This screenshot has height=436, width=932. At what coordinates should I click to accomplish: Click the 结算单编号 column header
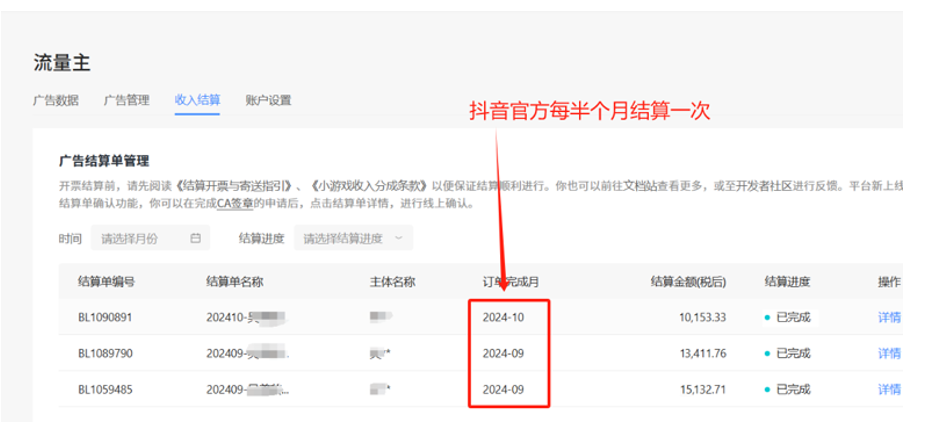pyautogui.click(x=106, y=281)
